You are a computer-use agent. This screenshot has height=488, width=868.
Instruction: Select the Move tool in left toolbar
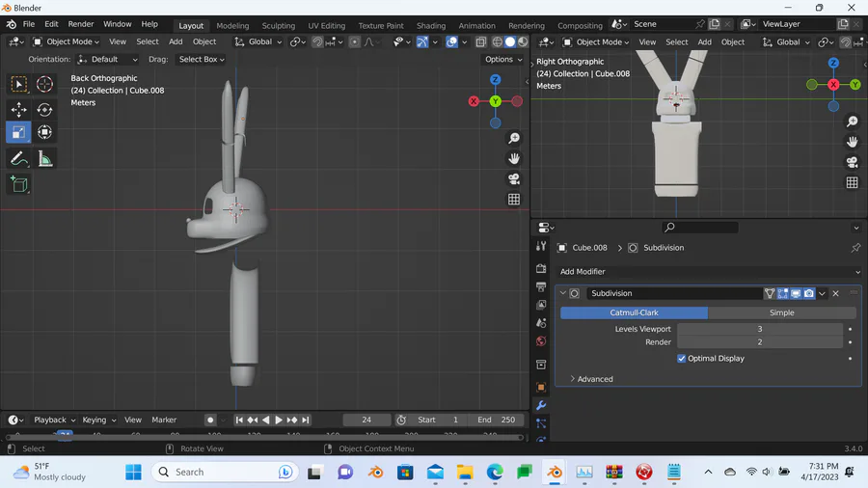point(18,110)
